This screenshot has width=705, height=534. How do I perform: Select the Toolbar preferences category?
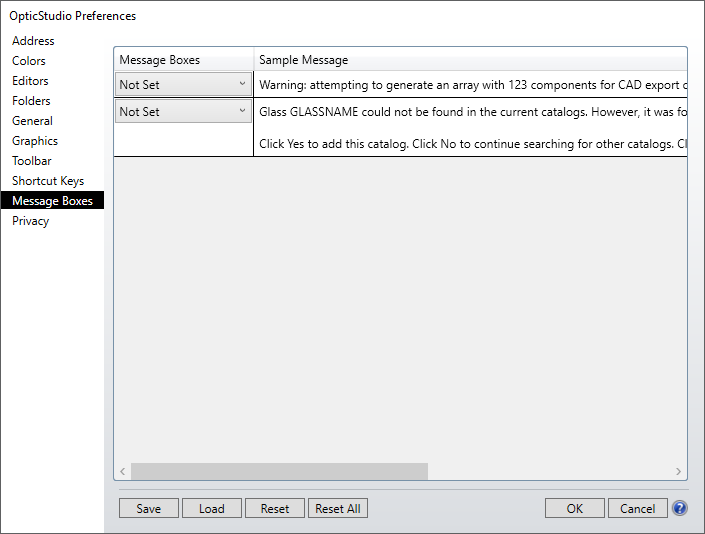(x=32, y=161)
